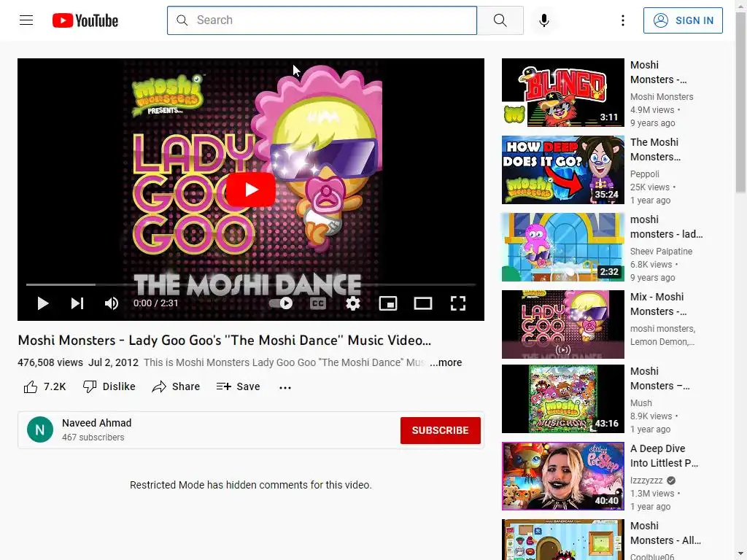Viewport: 747px width, 560px height.
Task: Open the three-dot settings menu in header
Action: coord(623,20)
